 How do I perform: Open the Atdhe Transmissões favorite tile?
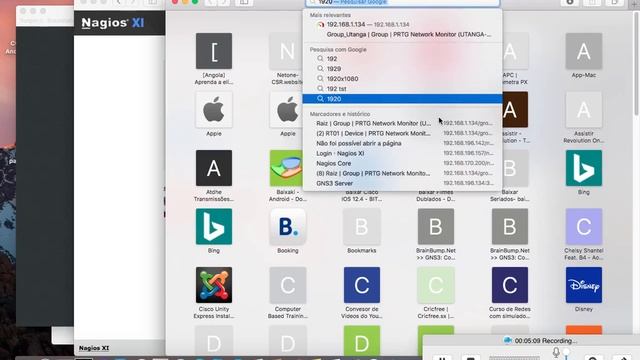pyautogui.click(x=214, y=168)
